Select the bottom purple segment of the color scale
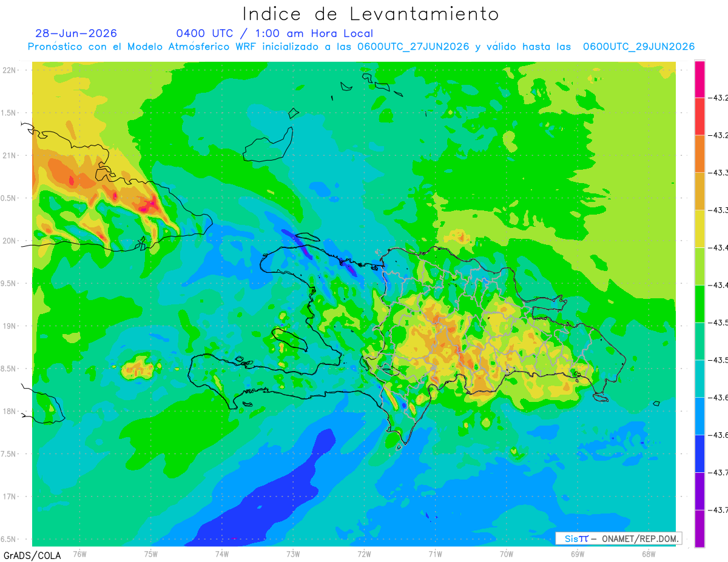728x562 pixels. click(x=699, y=529)
